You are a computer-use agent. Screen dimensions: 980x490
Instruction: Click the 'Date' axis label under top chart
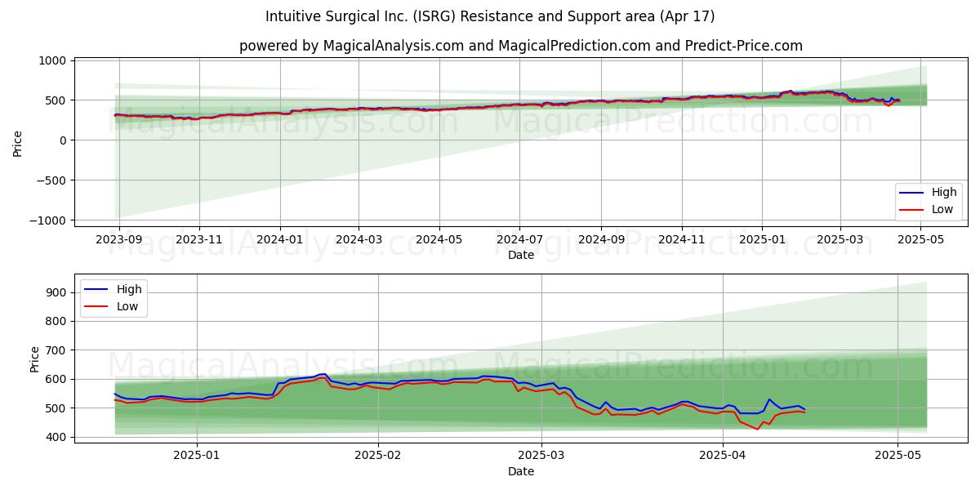pyautogui.click(x=521, y=256)
